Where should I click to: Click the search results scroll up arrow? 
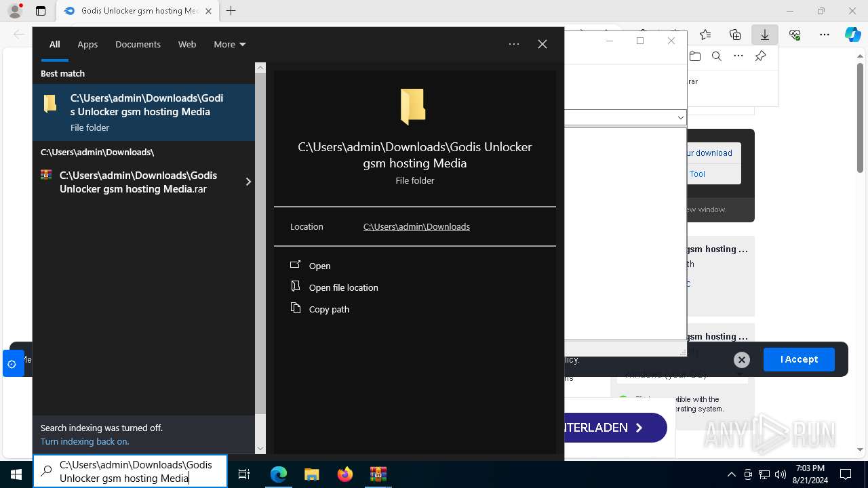pyautogui.click(x=260, y=68)
